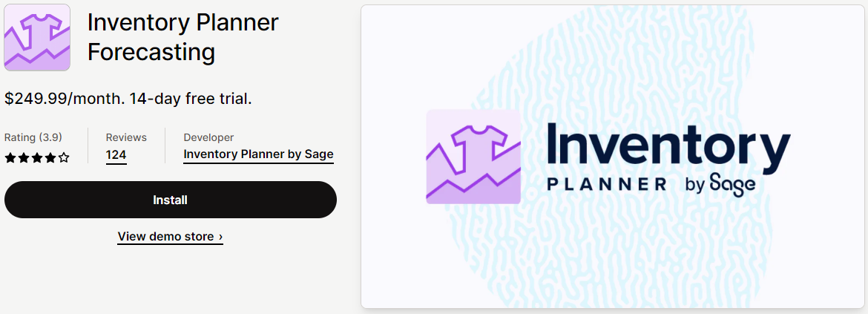Click the large Inventory wordmark in the banner

[x=668, y=145]
